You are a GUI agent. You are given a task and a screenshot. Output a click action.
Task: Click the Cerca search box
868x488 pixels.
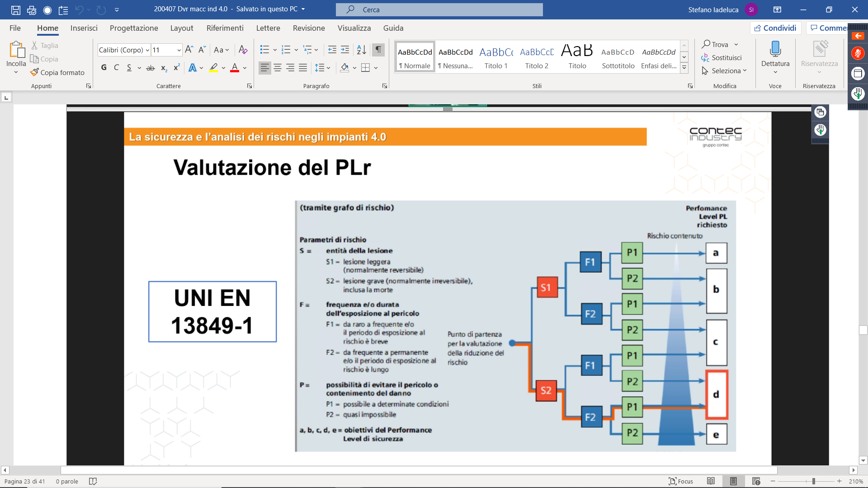pos(439,9)
